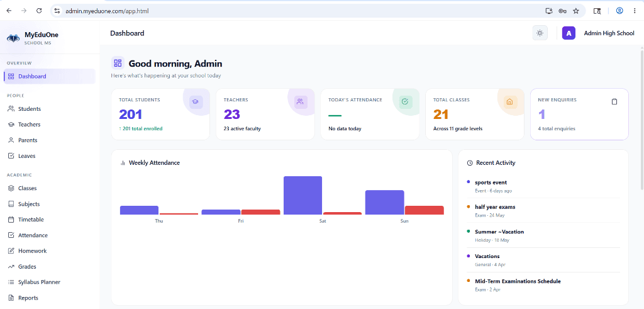The image size is (644, 309).
Task: Click the install app icon in address bar
Action: click(548, 11)
